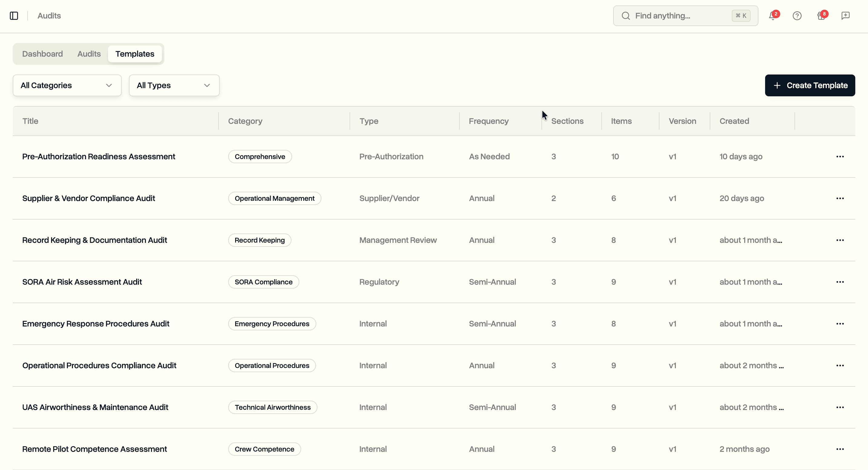Open actions menu for Emergency Response Procedures Audit
Viewport: 868px width, 470px height.
840,323
